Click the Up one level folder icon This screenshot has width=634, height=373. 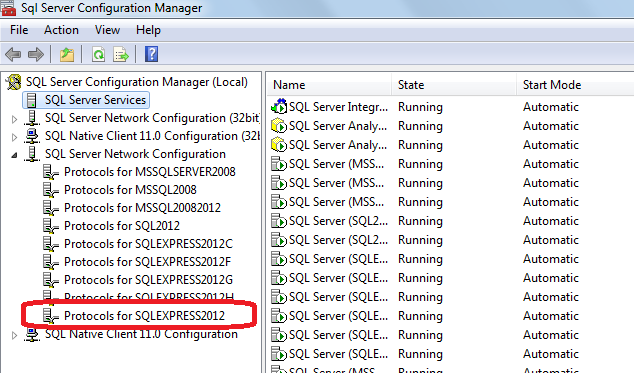pos(67,54)
